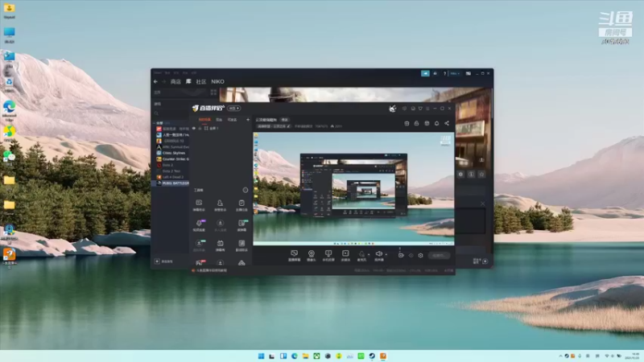
Task: Expand speaker options arrow
Action: [386, 254]
